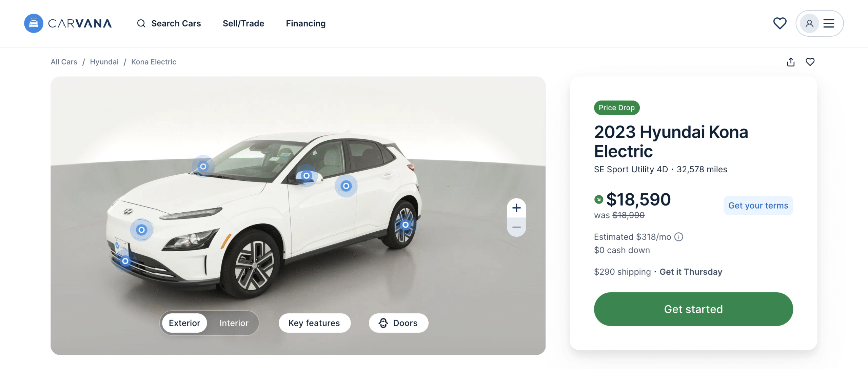Click the monthly estimate info icon

(x=679, y=237)
